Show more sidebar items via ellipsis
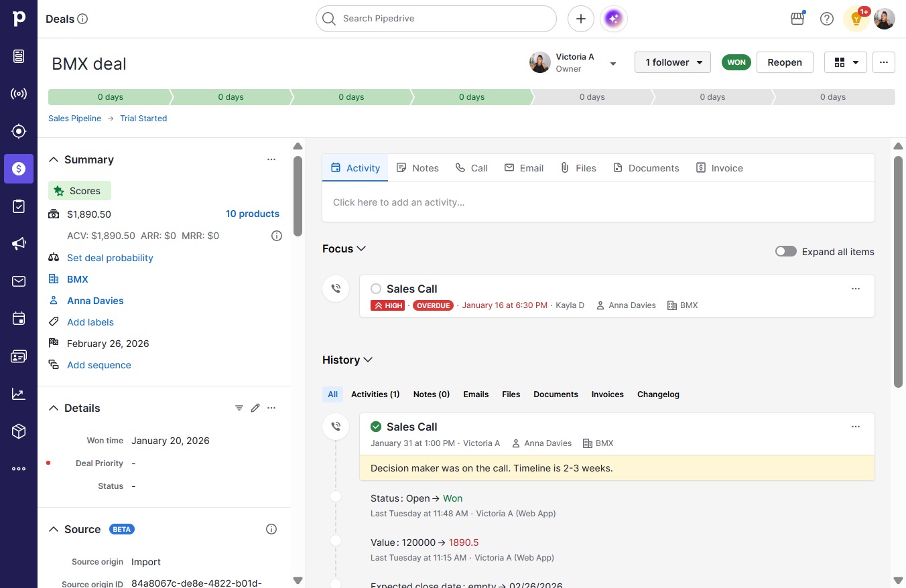 point(19,469)
